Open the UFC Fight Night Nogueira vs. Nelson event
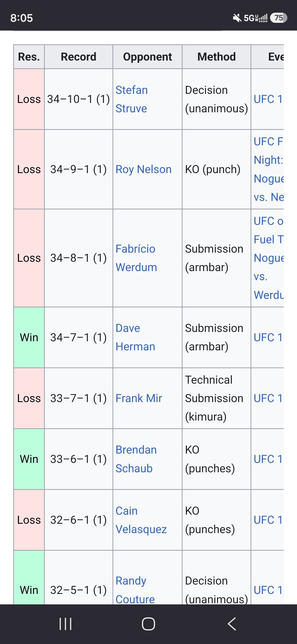The height and width of the screenshot is (644, 297). click(269, 169)
